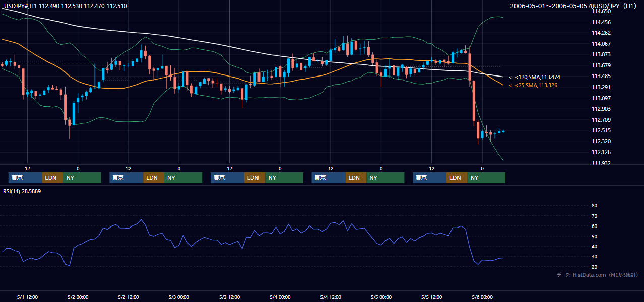Screen dimensions: 644x302
Task: Click RSI axis level 30
Action: pyautogui.click(x=594, y=257)
